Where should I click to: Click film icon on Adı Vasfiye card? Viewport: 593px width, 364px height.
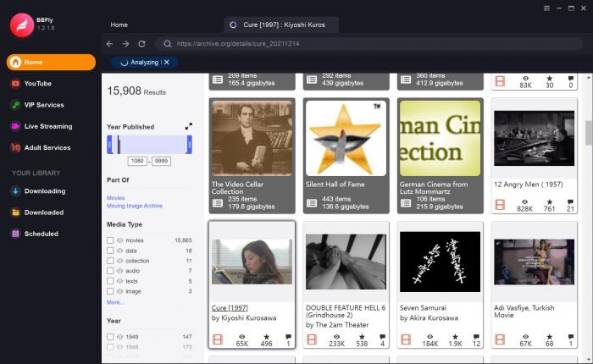(500, 339)
